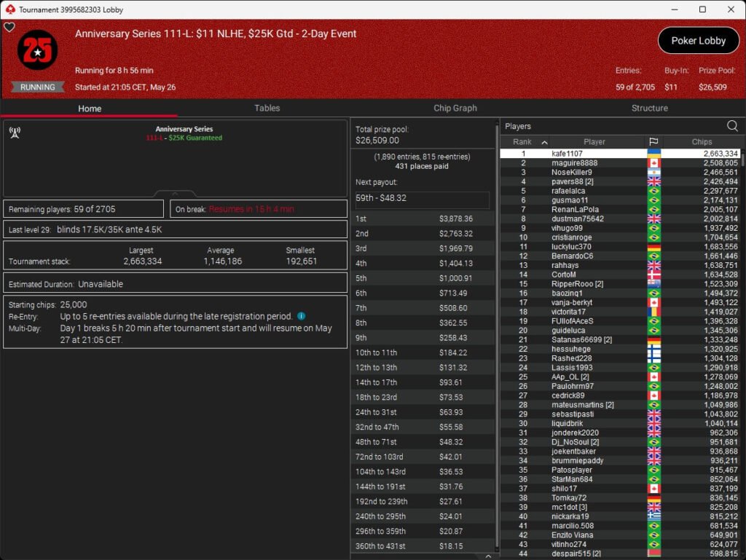746x560 pixels.
Task: Click the re-entry info icon
Action: 301,316
